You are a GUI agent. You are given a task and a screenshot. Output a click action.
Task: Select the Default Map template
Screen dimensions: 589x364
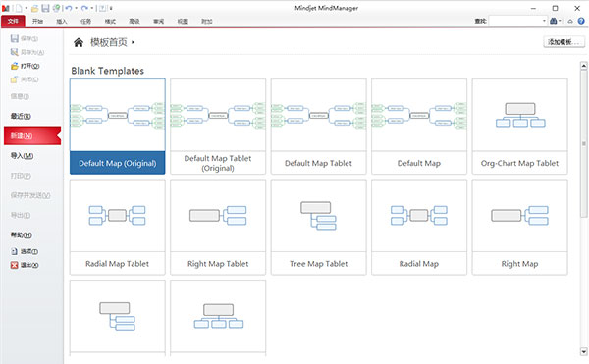point(419,127)
